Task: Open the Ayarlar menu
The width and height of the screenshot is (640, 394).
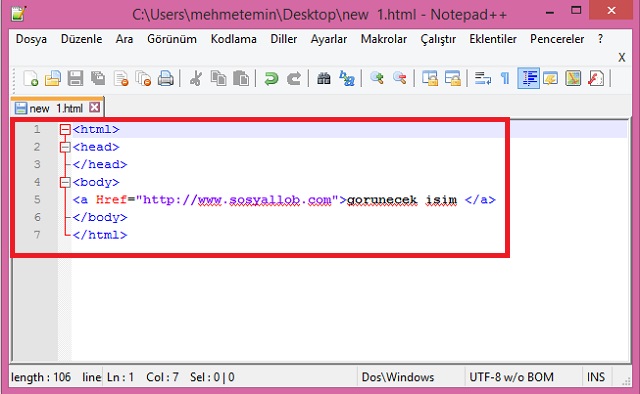Action: [x=329, y=39]
